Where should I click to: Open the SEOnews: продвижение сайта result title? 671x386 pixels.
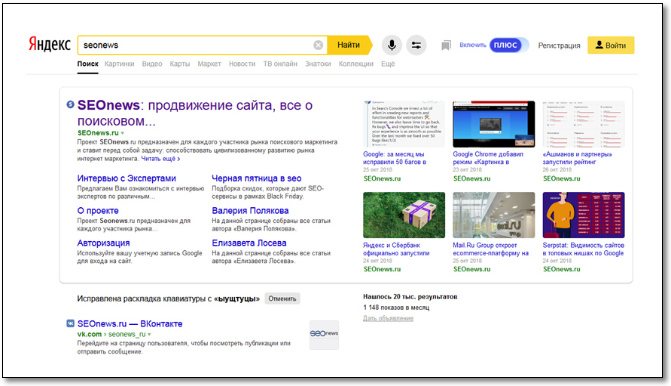(x=195, y=113)
